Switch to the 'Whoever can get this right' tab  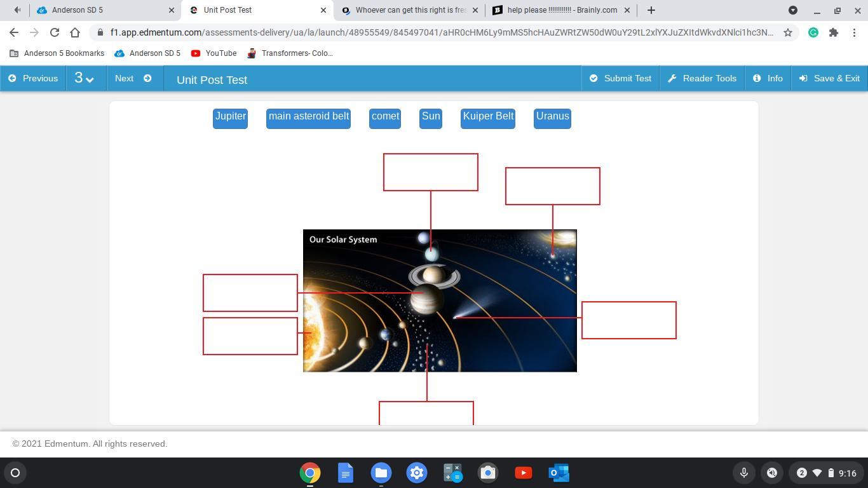click(409, 10)
